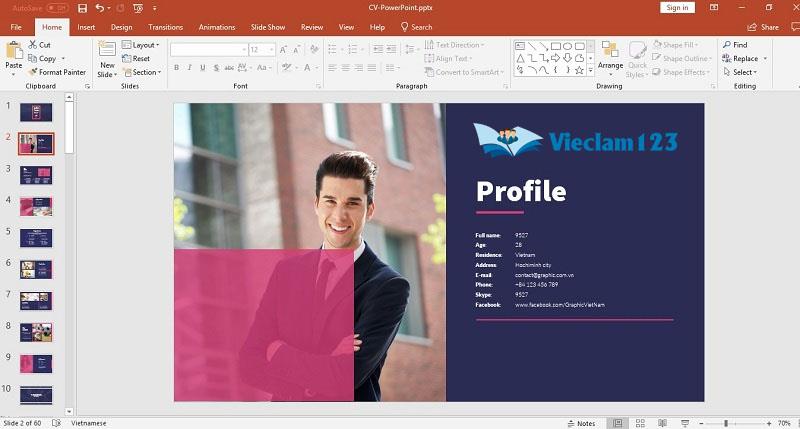The width and height of the screenshot is (800, 429).
Task: Open Shape Outline options
Action: pyautogui.click(x=681, y=58)
